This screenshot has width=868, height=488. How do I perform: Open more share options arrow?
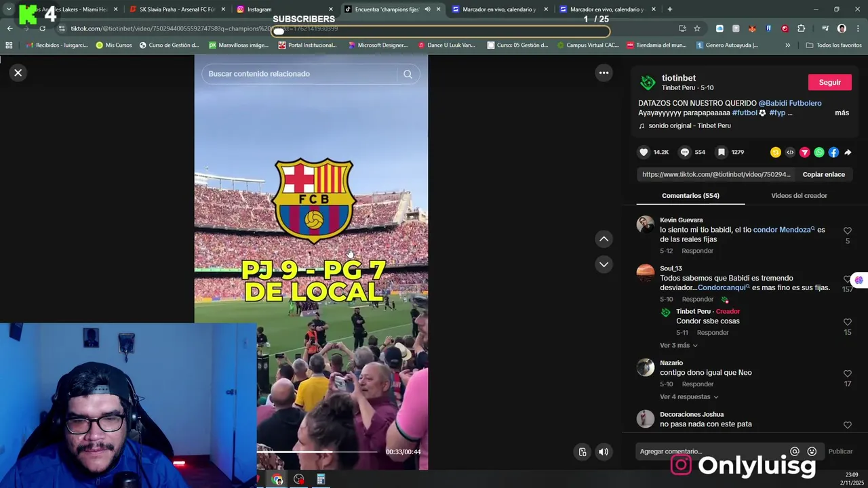pos(848,152)
